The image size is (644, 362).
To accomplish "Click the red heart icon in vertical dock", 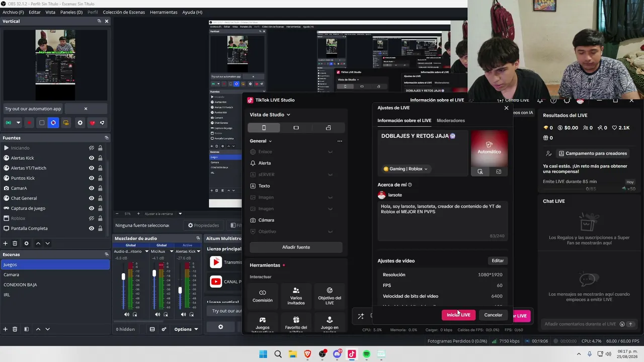I will pos(92,123).
